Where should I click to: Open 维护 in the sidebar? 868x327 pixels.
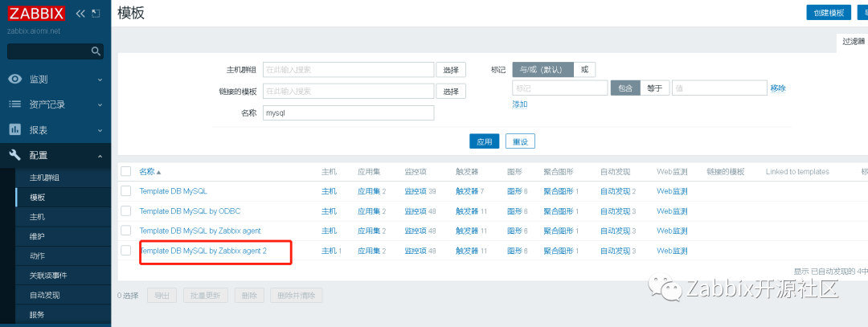click(x=37, y=236)
